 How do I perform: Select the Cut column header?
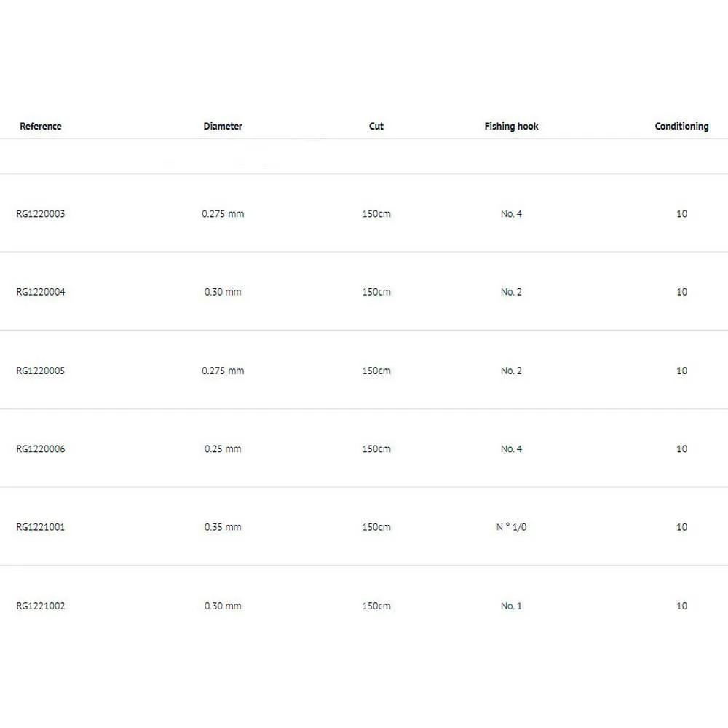click(x=376, y=127)
